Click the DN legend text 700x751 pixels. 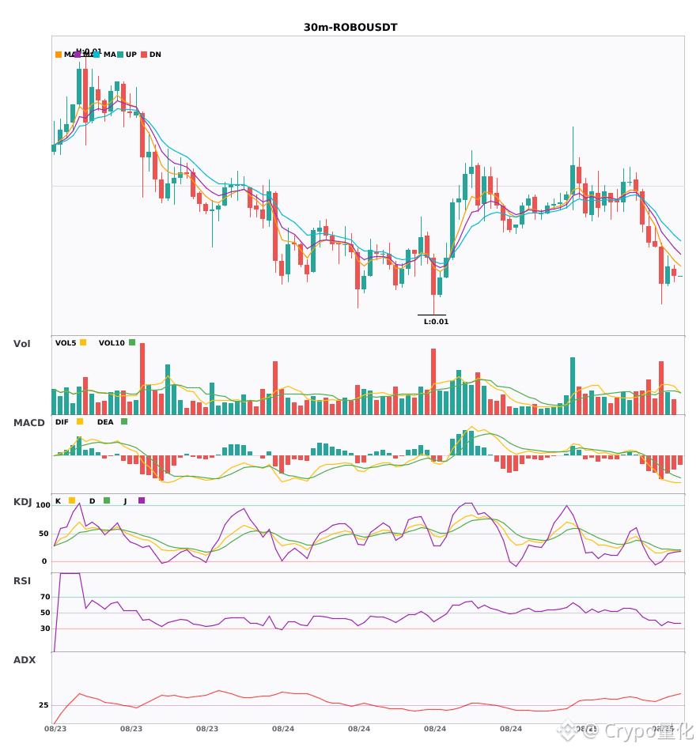tap(155, 55)
